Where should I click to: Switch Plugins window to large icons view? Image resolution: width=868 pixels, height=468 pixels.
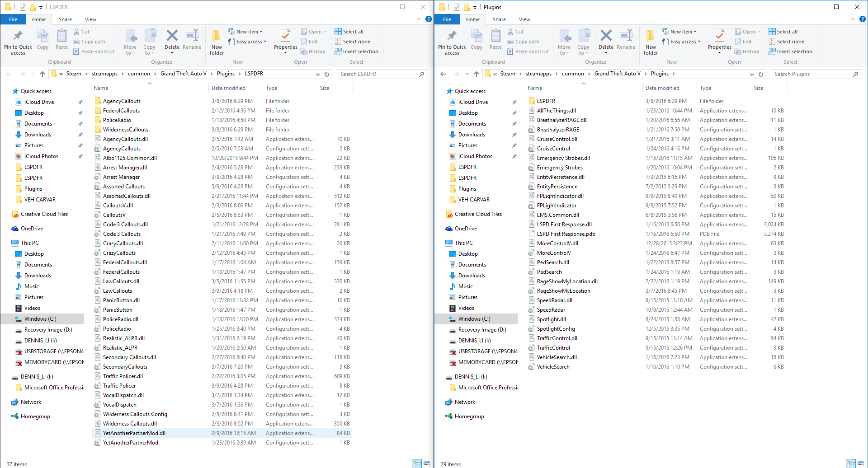861,464
